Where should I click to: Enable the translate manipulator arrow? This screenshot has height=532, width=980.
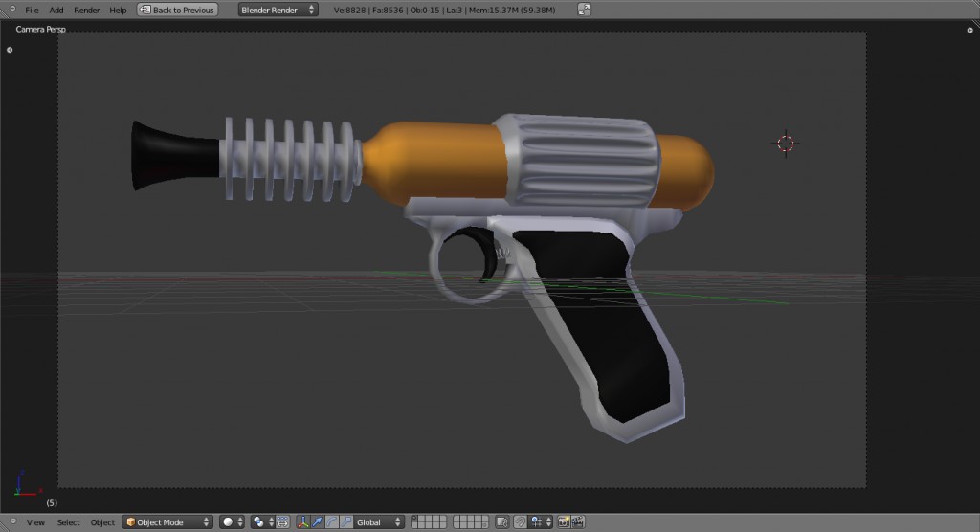pos(317,522)
